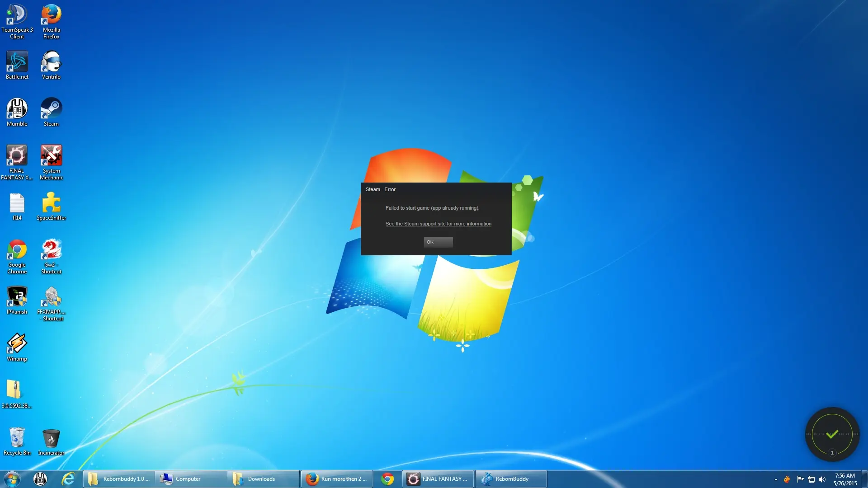Open the Windows Start menu

12,479
